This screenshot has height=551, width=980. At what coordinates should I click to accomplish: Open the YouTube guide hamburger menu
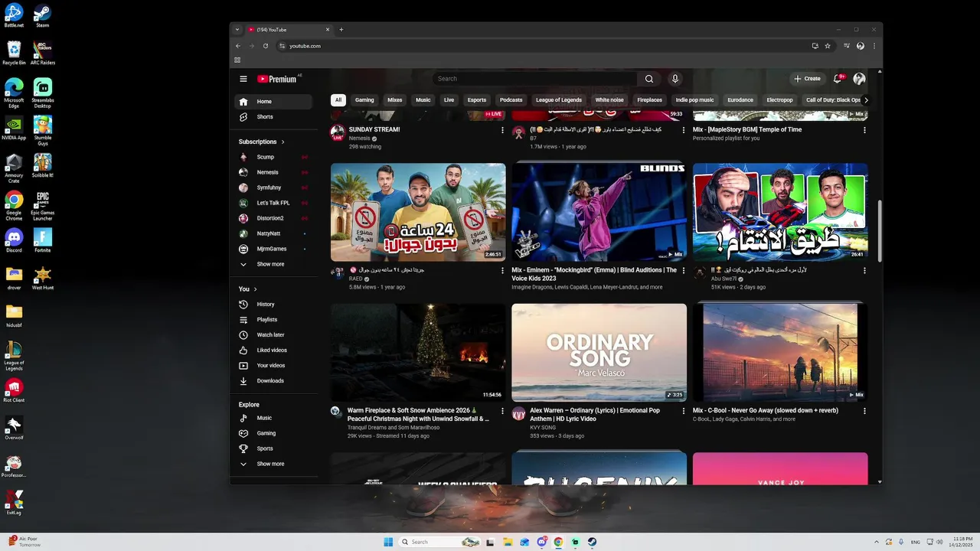(x=243, y=79)
